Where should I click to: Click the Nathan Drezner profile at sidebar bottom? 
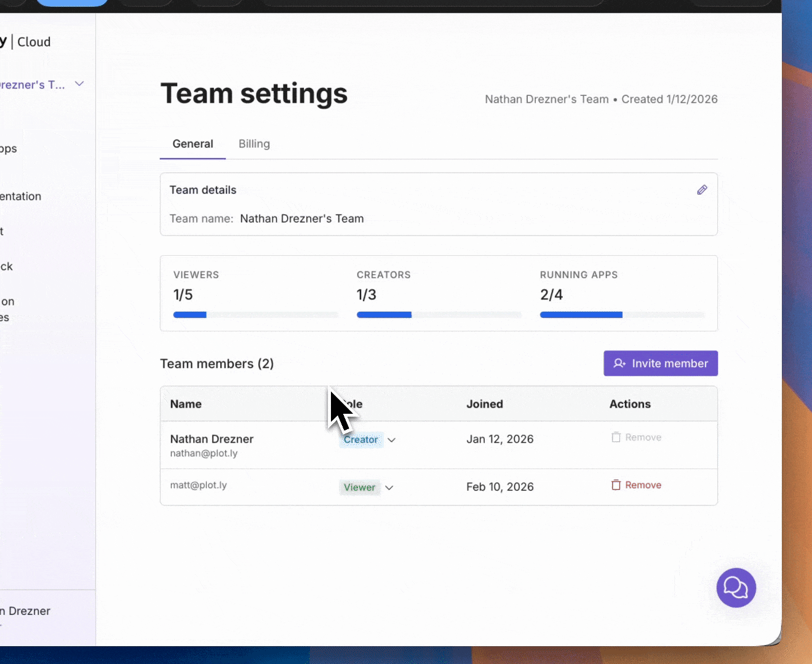click(x=25, y=611)
